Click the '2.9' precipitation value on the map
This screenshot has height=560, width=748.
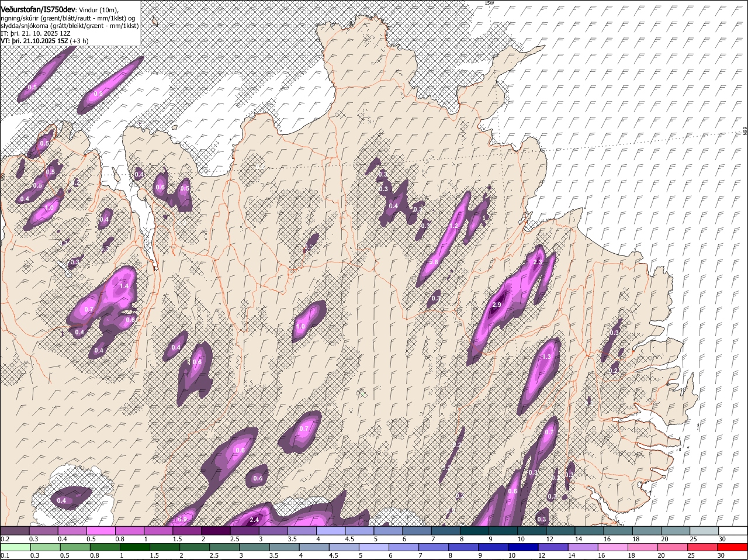[497, 305]
